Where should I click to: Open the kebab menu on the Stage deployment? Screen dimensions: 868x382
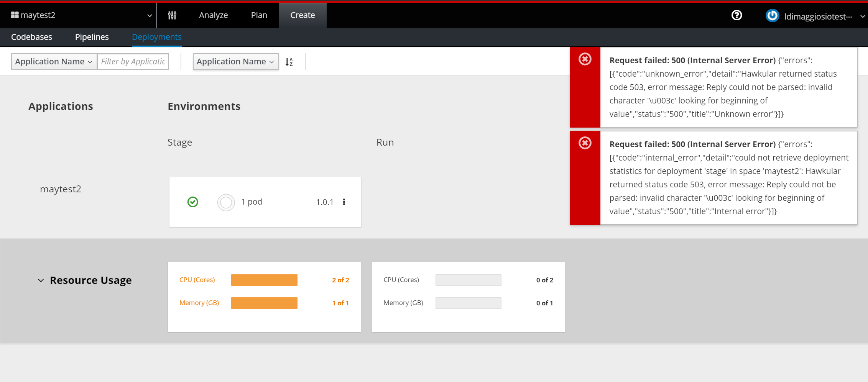pyautogui.click(x=344, y=202)
